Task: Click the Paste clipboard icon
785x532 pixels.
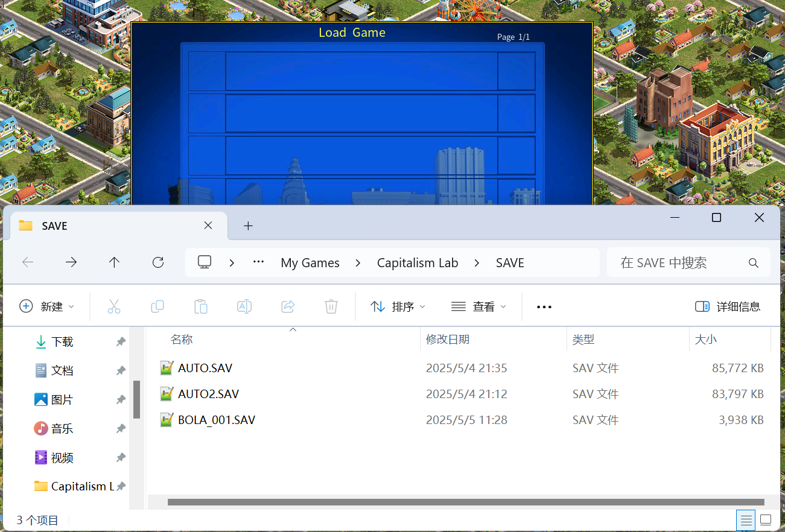Action: click(201, 306)
